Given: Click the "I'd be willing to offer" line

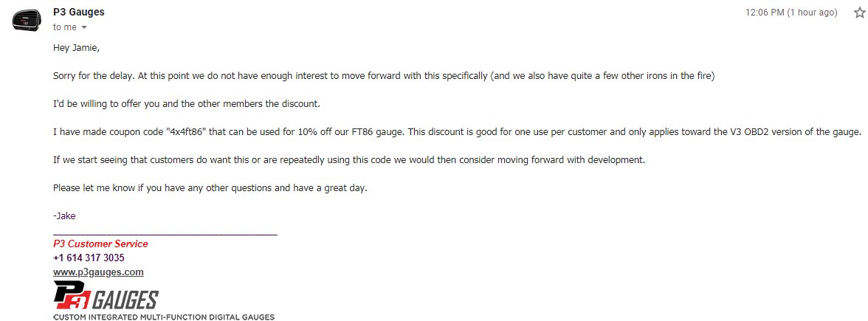Looking at the screenshot, I should [x=187, y=104].
